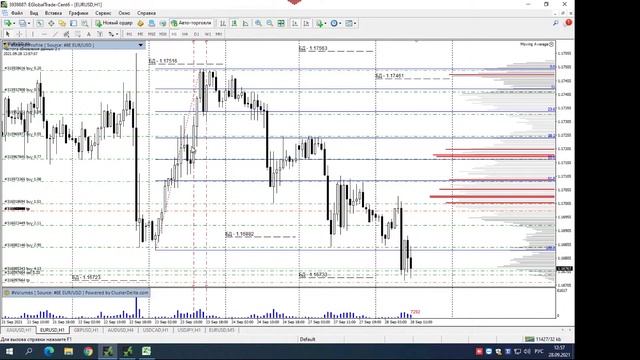Zoom in the chart
The height and width of the screenshot is (360, 640).
pyautogui.click(x=258, y=23)
